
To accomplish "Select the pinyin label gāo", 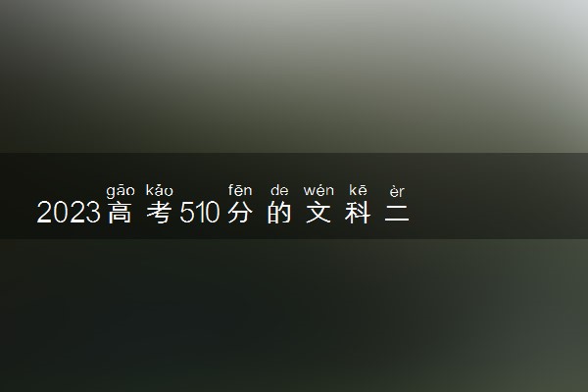I will (x=121, y=191).
